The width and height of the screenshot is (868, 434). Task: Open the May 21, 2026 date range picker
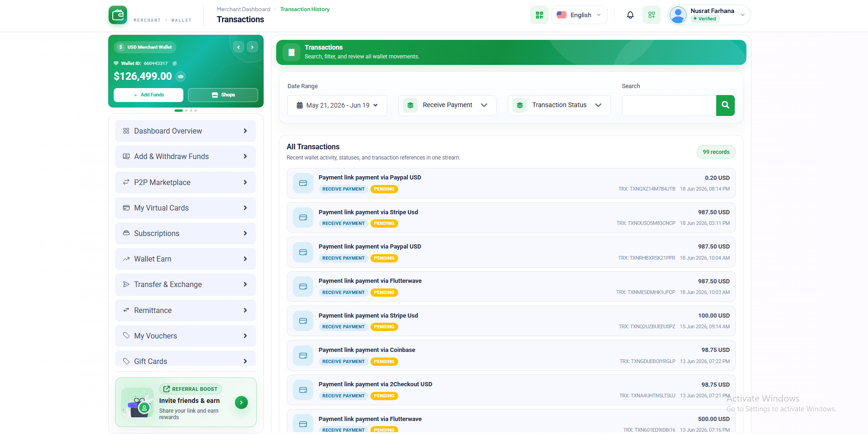[x=337, y=105]
